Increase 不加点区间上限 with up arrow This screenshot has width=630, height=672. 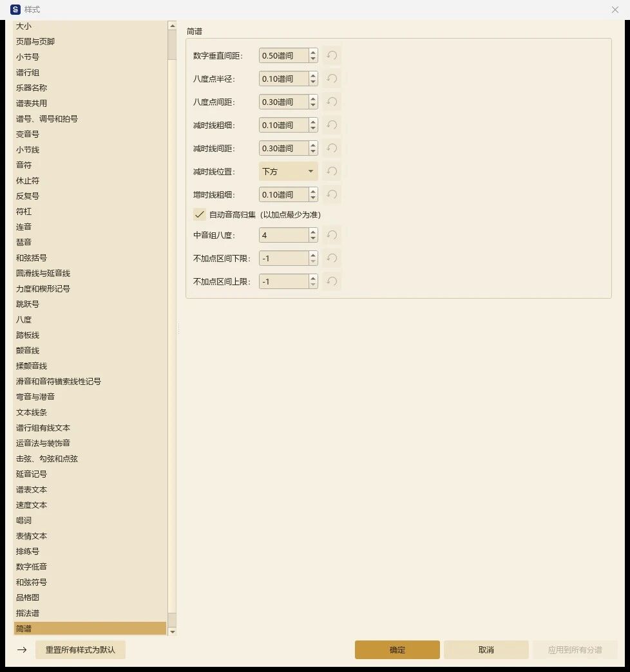pos(313,277)
